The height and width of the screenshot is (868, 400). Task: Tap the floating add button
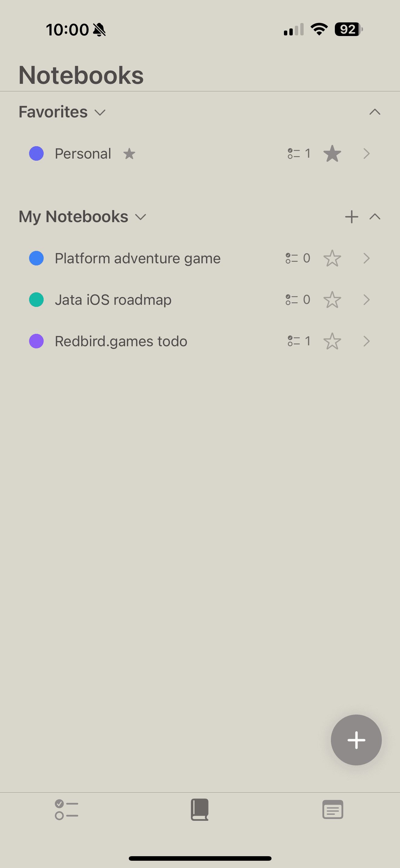point(356,740)
